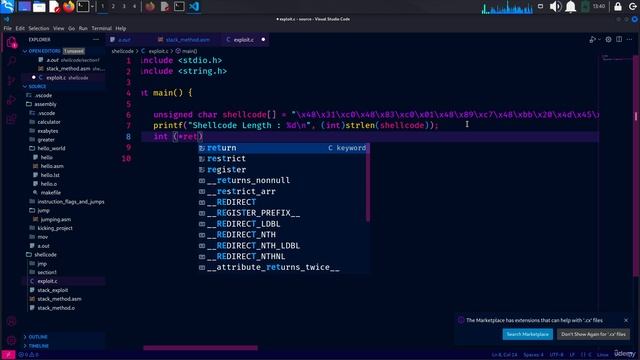
Task: Click the VS Code taskbar icon
Action: [194, 7]
